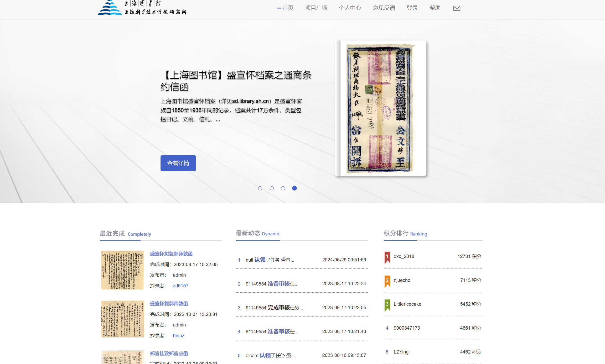Open the 项目广场 menu item
605x364 pixels.
point(316,8)
